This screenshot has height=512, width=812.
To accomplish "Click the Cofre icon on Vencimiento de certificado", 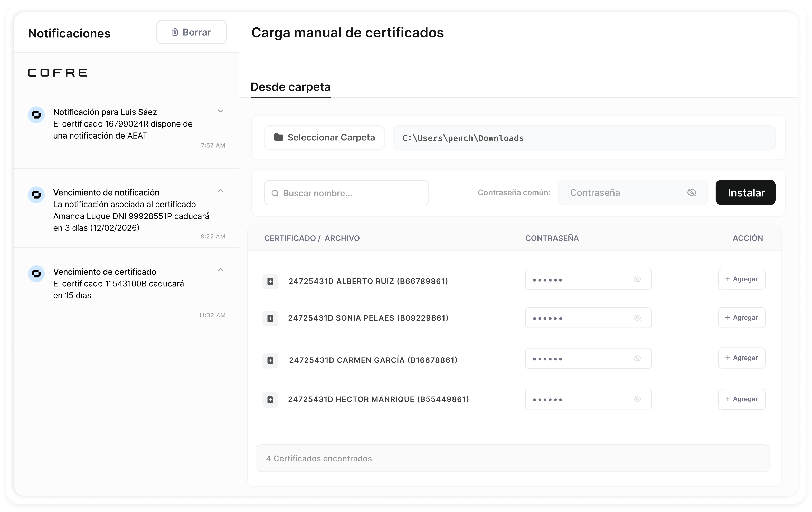I will pyautogui.click(x=36, y=274).
